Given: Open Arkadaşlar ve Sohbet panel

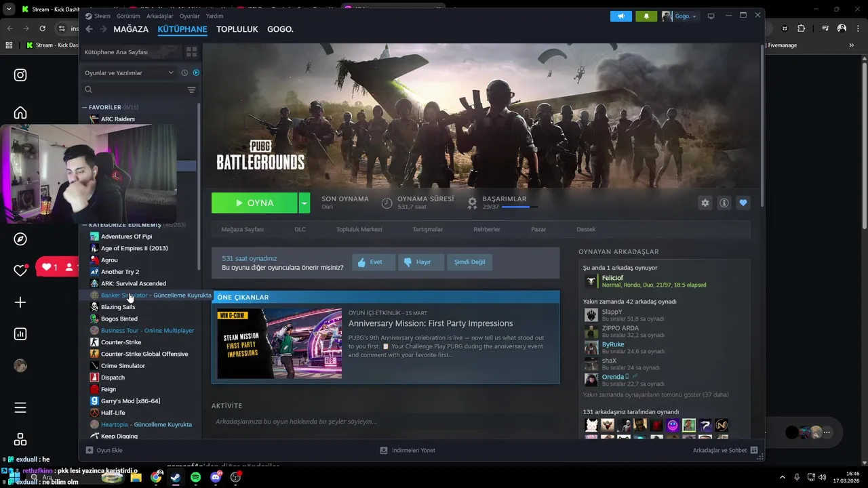Looking at the screenshot, I should pyautogui.click(x=726, y=450).
